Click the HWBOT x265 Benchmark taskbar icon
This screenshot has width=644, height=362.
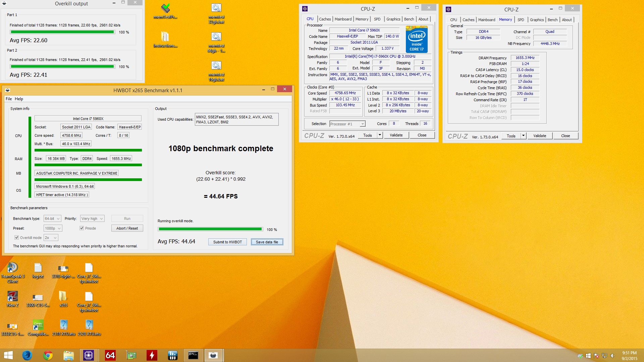[213, 355]
